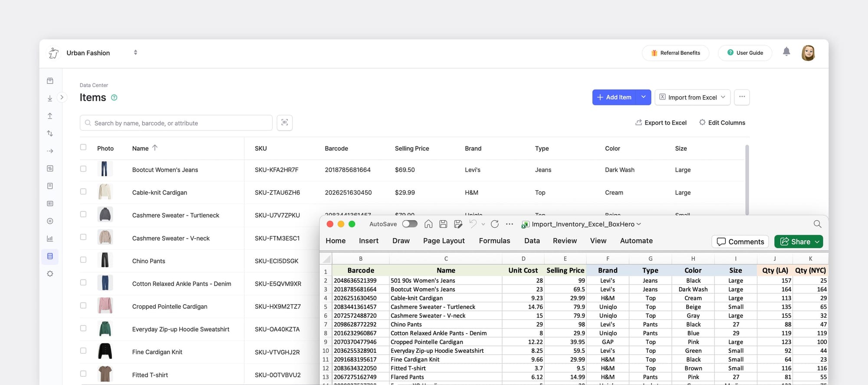Screen dimensions: 868x385
Task: Click the Excel Save As icon with pencil
Action: coord(458,224)
